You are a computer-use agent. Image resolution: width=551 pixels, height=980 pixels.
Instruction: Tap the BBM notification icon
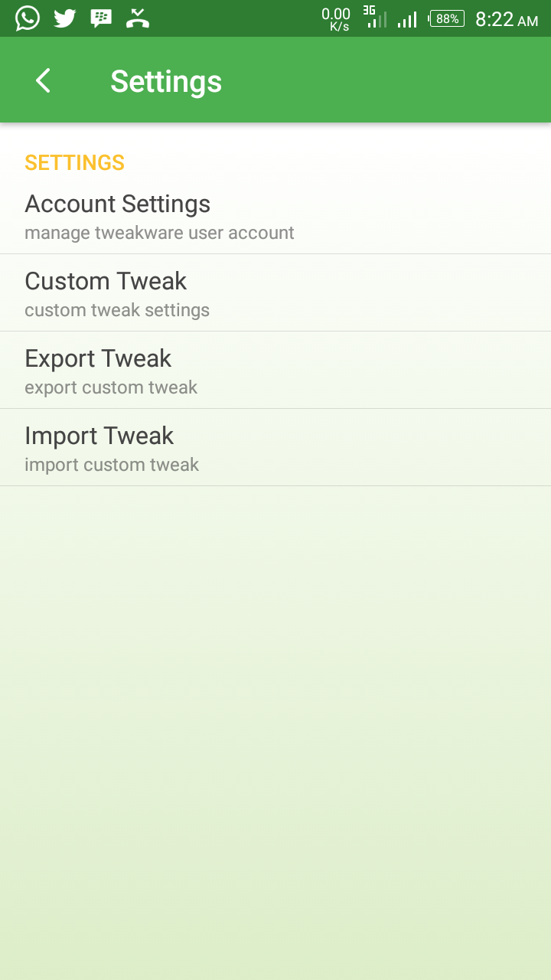101,18
